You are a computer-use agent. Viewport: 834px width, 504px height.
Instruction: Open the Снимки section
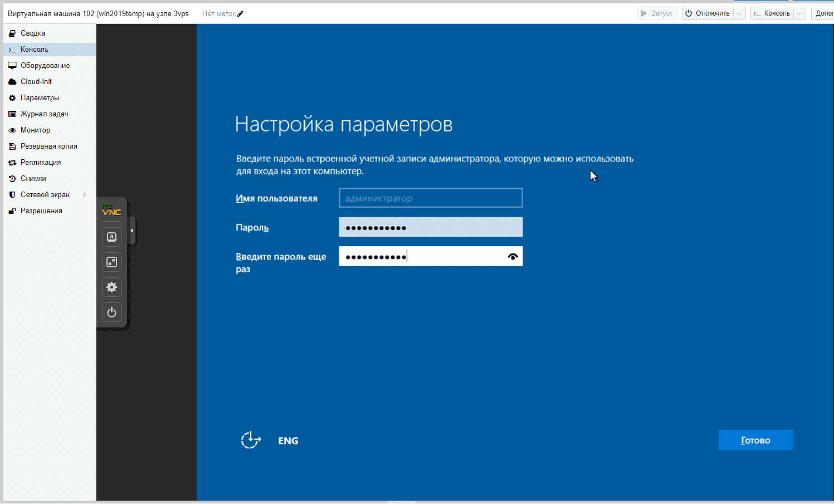[x=50, y=179]
